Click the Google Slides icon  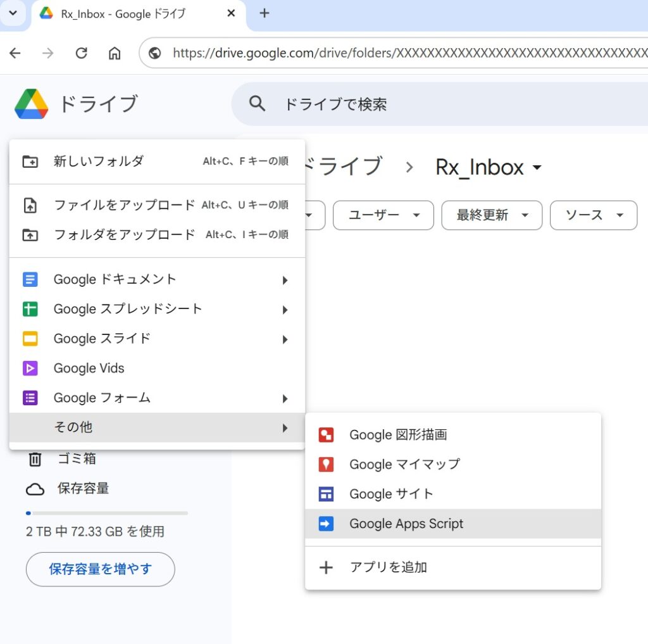[30, 339]
